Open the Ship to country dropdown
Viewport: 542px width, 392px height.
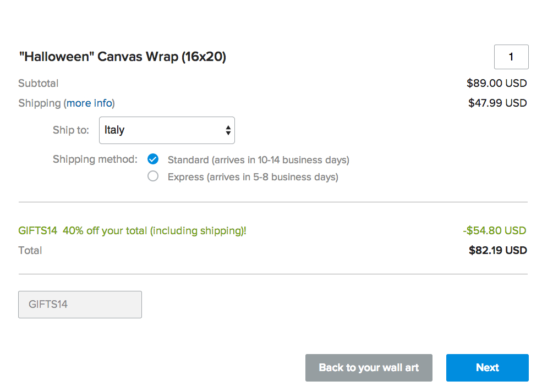coord(166,130)
